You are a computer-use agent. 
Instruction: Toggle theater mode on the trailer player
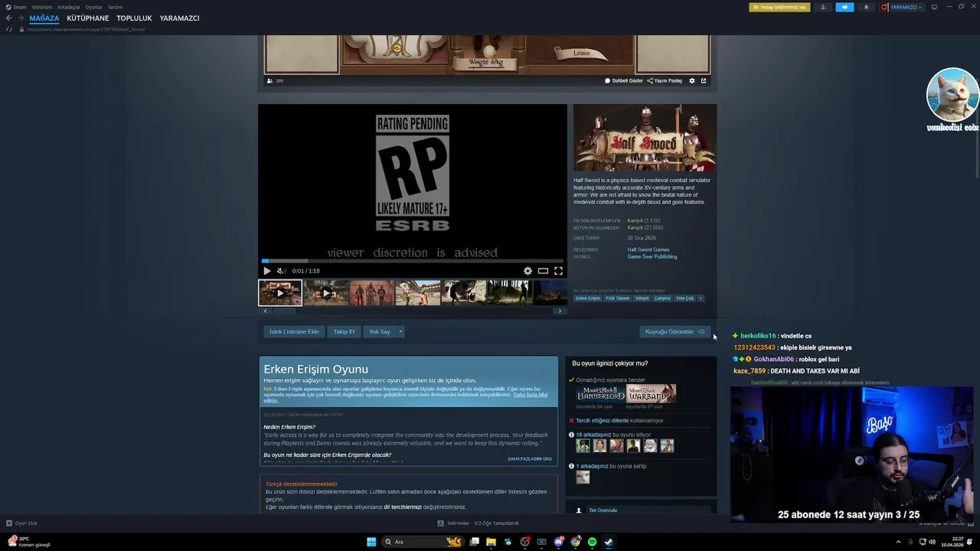click(x=543, y=271)
